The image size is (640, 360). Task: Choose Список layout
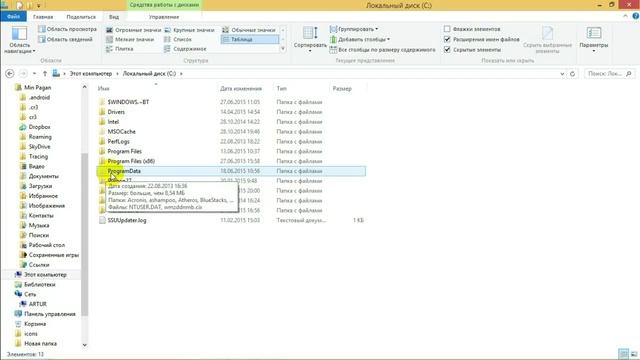coord(178,39)
